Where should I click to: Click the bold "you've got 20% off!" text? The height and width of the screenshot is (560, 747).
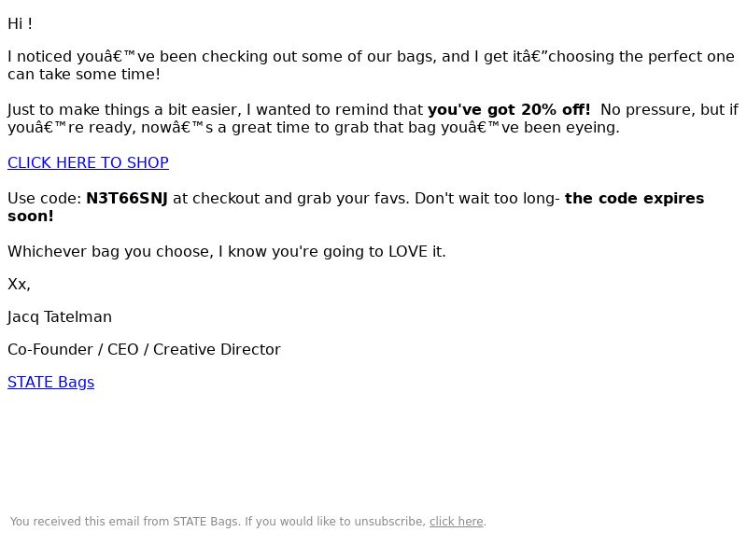tap(509, 110)
